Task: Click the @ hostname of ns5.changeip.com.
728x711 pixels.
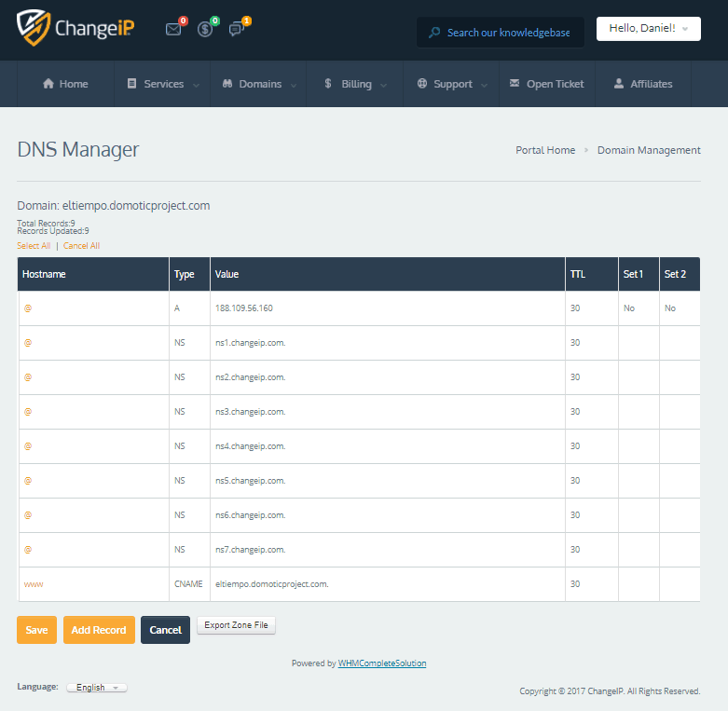Action: pos(28,480)
